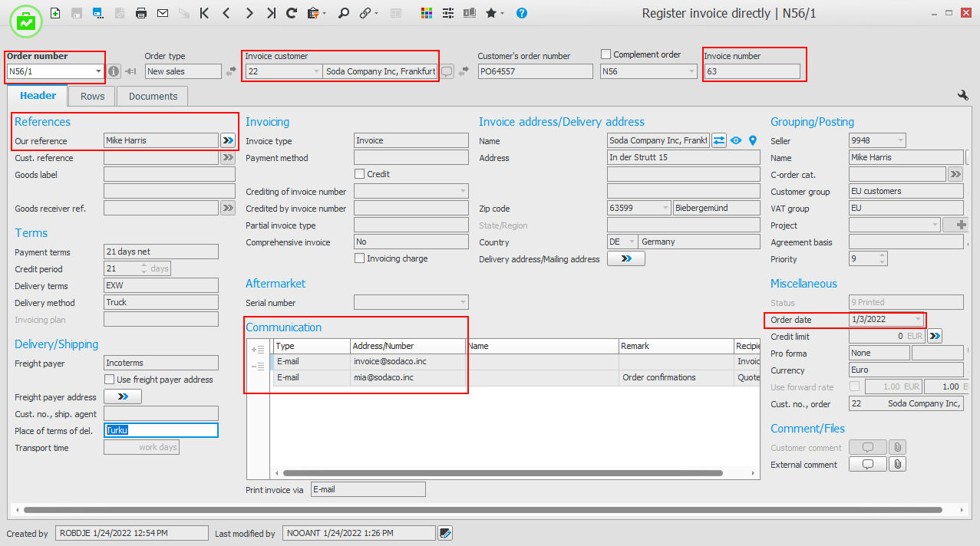Viewport: 980px width, 546px height.
Task: Open the Order number dropdown
Action: point(98,71)
